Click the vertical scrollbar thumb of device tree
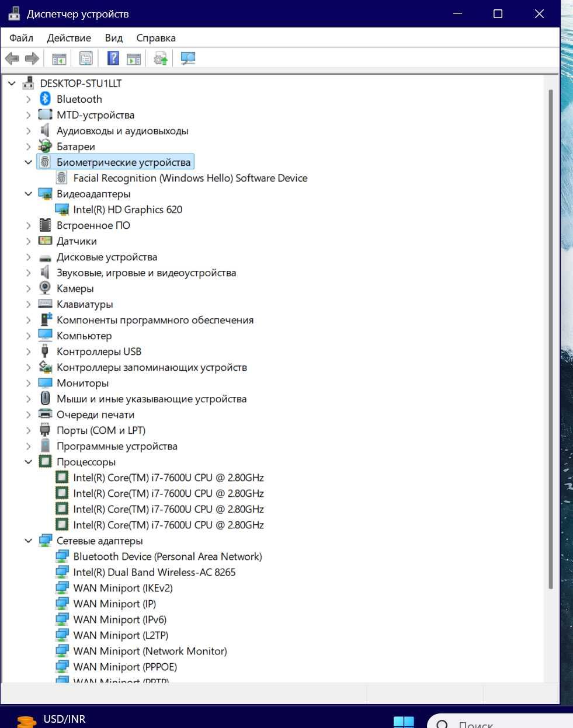The width and height of the screenshot is (573, 728). click(550, 339)
